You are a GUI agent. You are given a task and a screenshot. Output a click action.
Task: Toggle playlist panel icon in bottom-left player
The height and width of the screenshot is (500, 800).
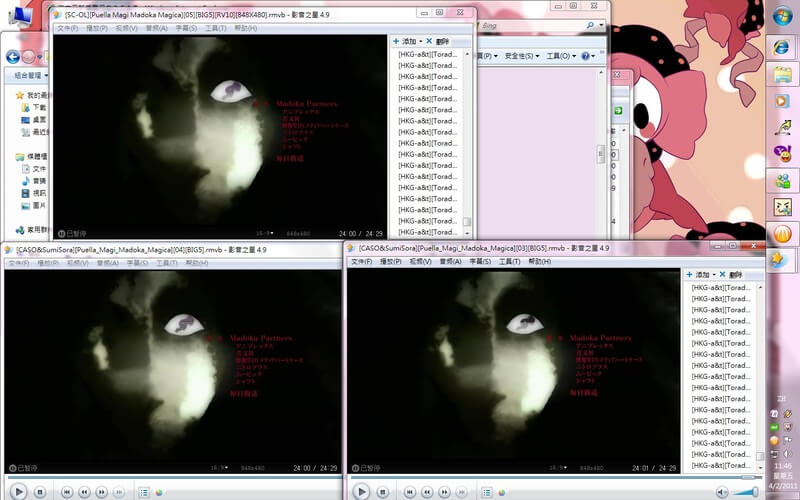pyautogui.click(x=143, y=492)
